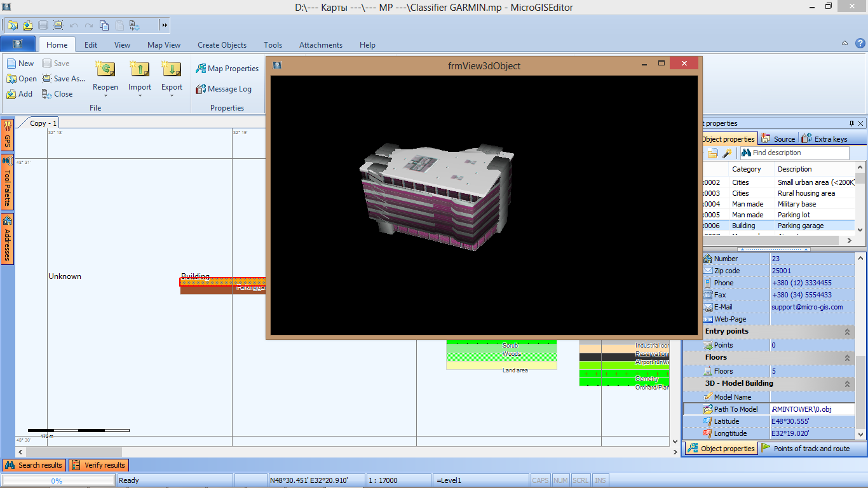Open the Search results panel

coord(34,465)
